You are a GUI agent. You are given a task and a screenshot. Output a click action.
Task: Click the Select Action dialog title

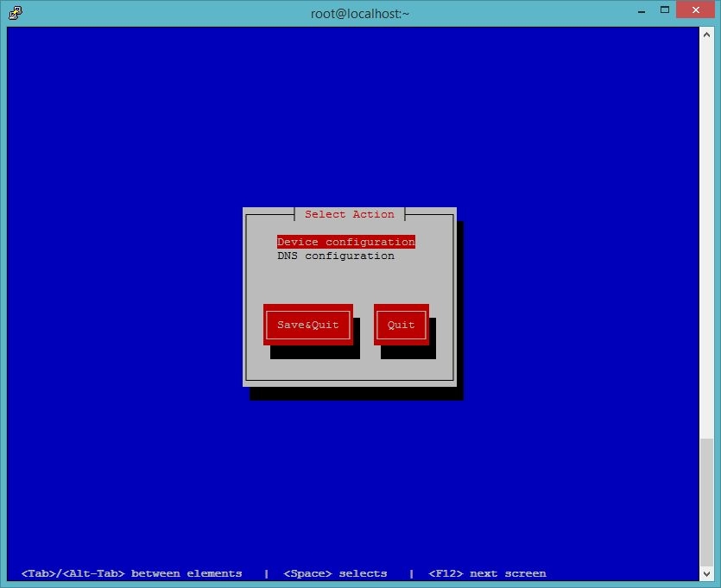pos(349,214)
